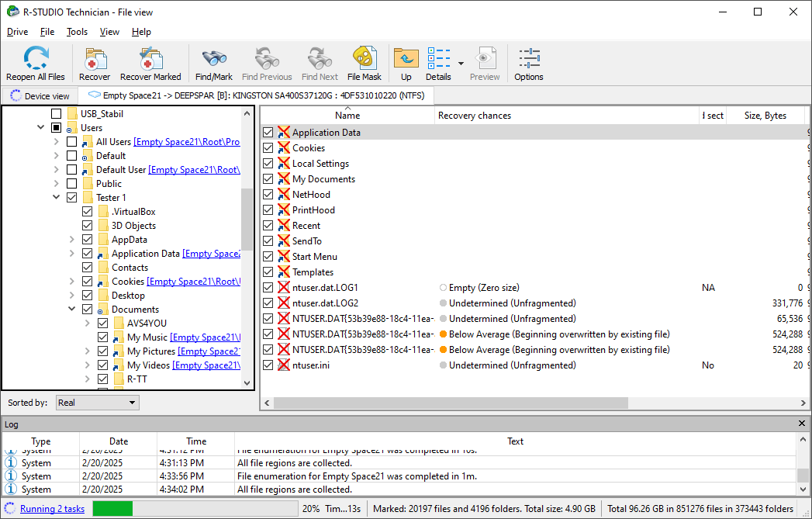Click the ntuser.dat.LOG1 deleted file icon
The height and width of the screenshot is (519, 812).
coord(283,288)
